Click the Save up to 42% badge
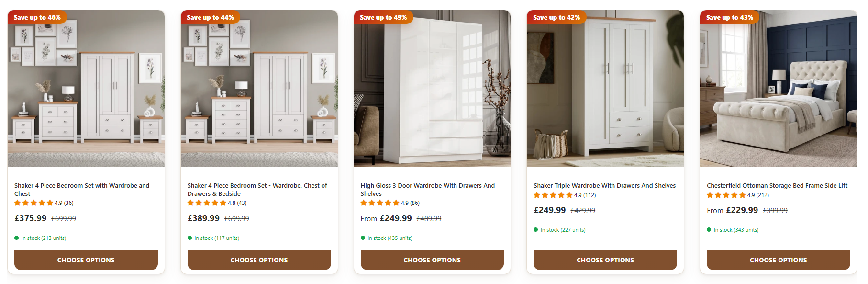 (556, 17)
